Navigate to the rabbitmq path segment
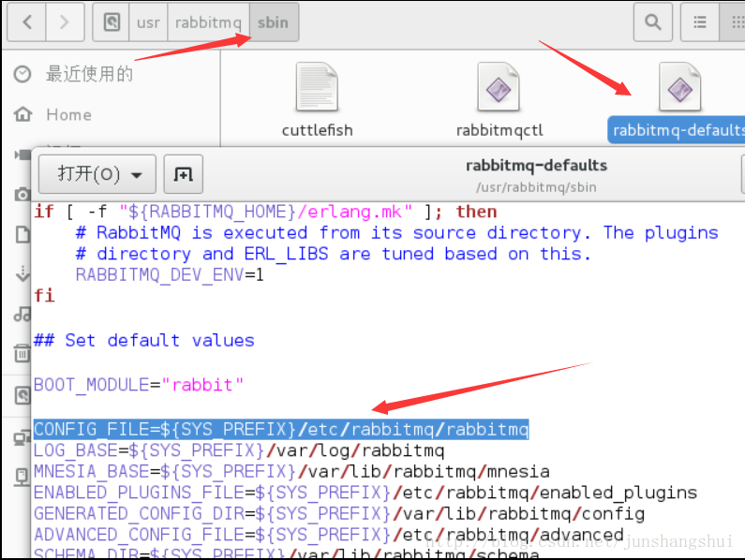The width and height of the screenshot is (745, 560). (x=208, y=22)
